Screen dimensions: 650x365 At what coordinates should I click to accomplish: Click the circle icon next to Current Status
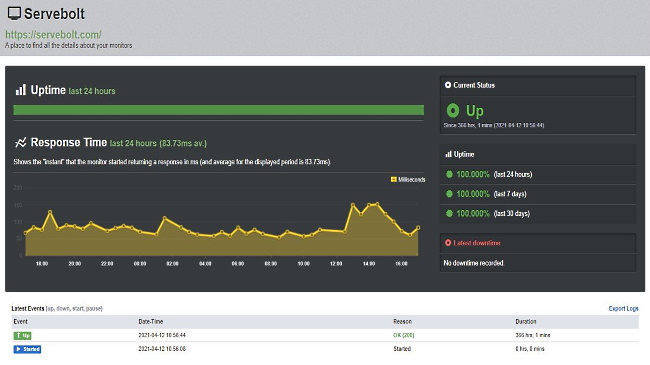[448, 85]
